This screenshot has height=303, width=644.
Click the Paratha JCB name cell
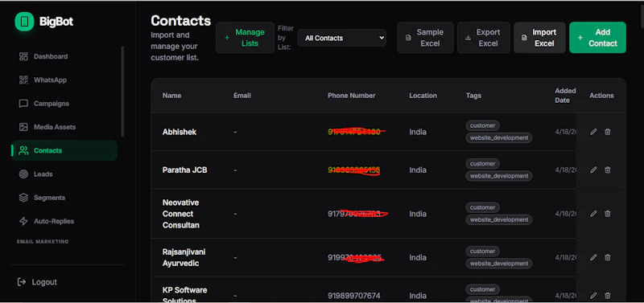[x=185, y=170]
